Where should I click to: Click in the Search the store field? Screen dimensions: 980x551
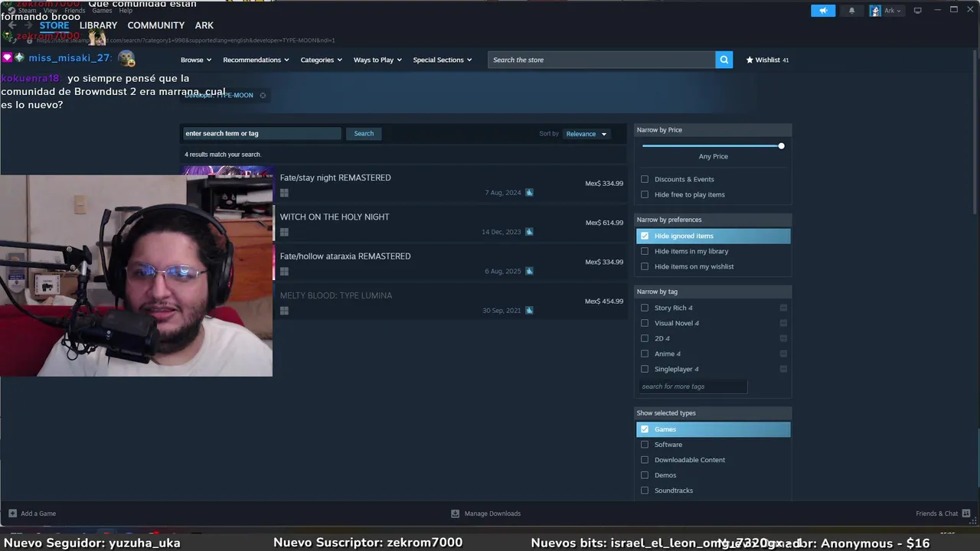pos(602,60)
